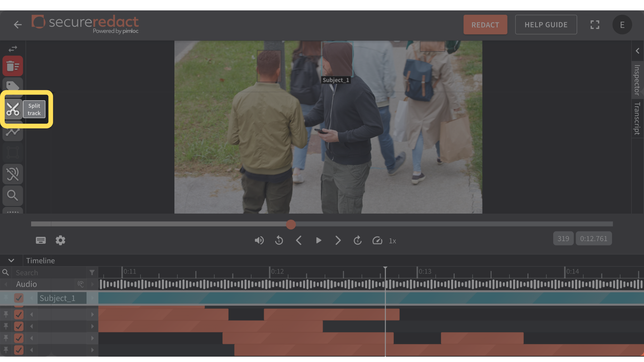This screenshot has height=362, width=644.
Task: Open the HELP GUIDE
Action: [x=546, y=25]
